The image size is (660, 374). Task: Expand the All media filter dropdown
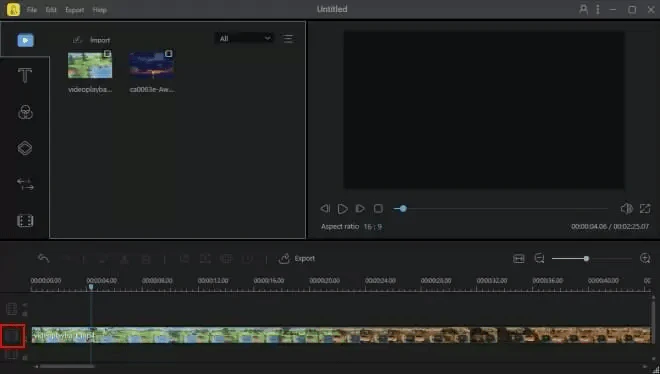(244, 39)
